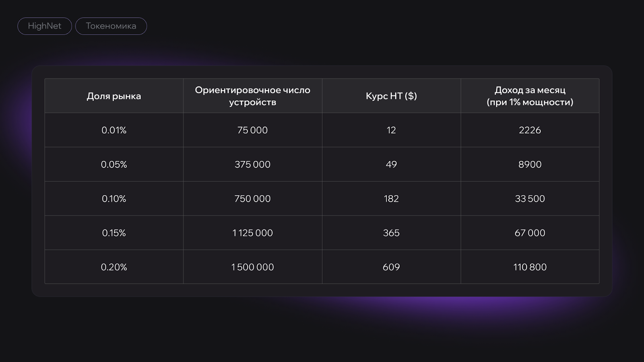
Task: Select the 1 125 000 devices cell
Action: [252, 233]
